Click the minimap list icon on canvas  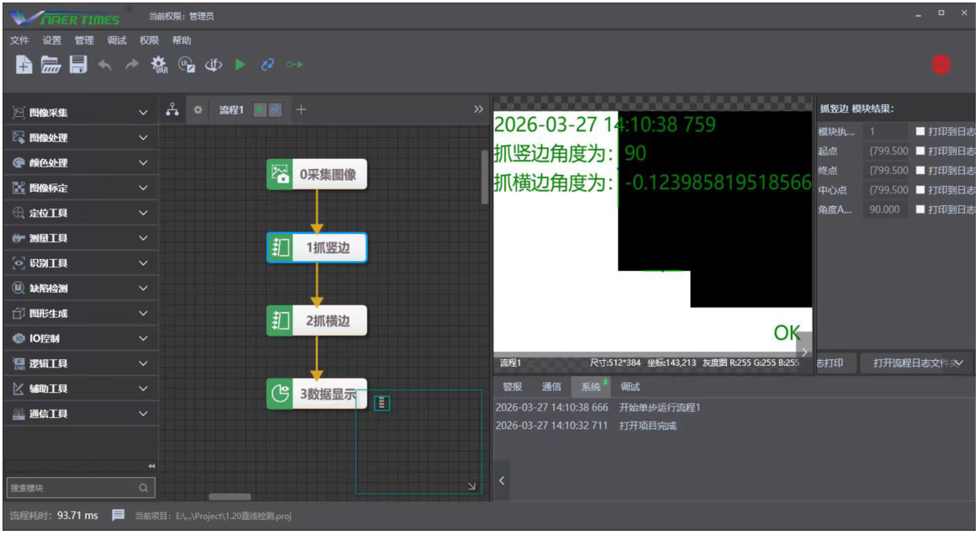pyautogui.click(x=382, y=404)
